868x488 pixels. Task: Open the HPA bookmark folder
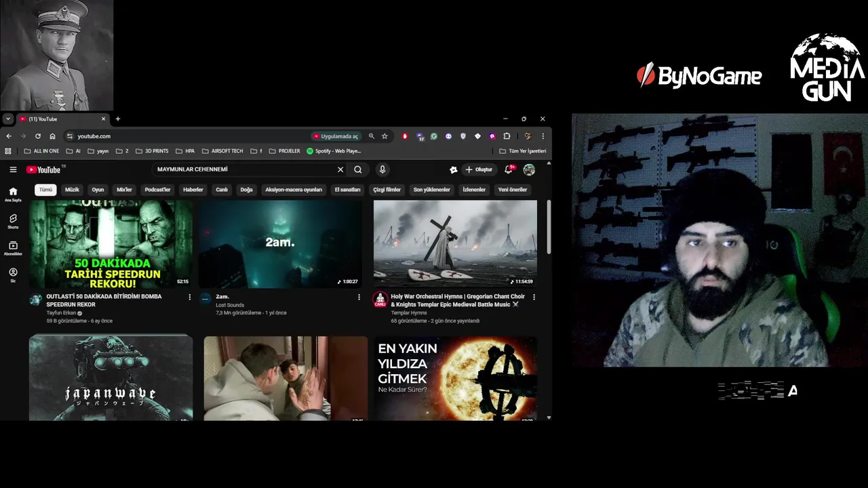(x=185, y=151)
